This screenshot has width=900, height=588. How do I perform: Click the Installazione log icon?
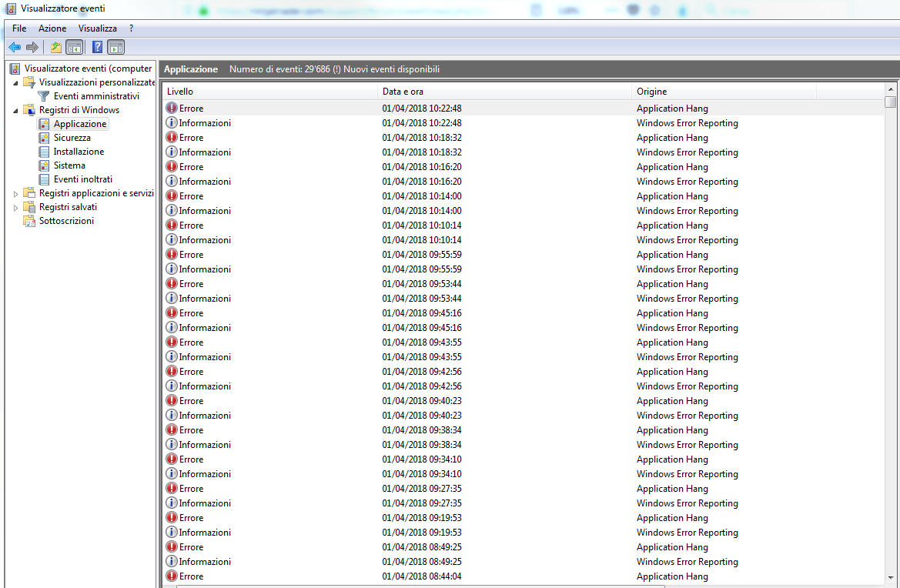pos(44,152)
